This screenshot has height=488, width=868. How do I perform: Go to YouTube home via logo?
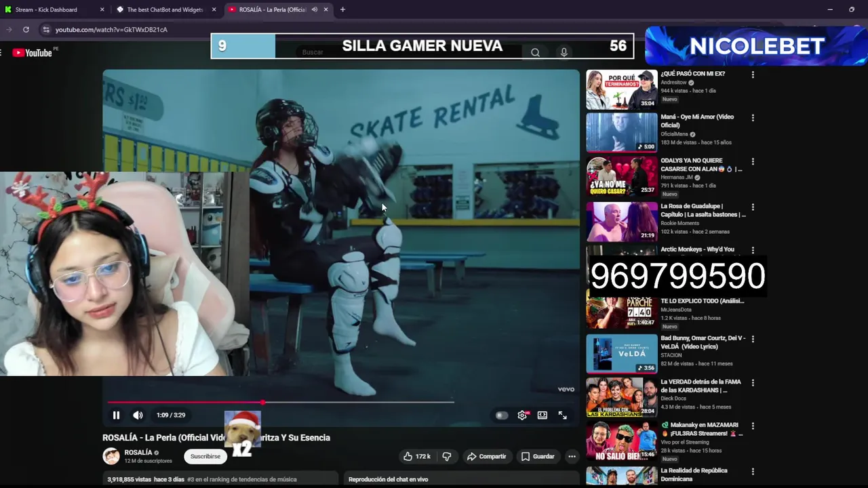pos(32,52)
